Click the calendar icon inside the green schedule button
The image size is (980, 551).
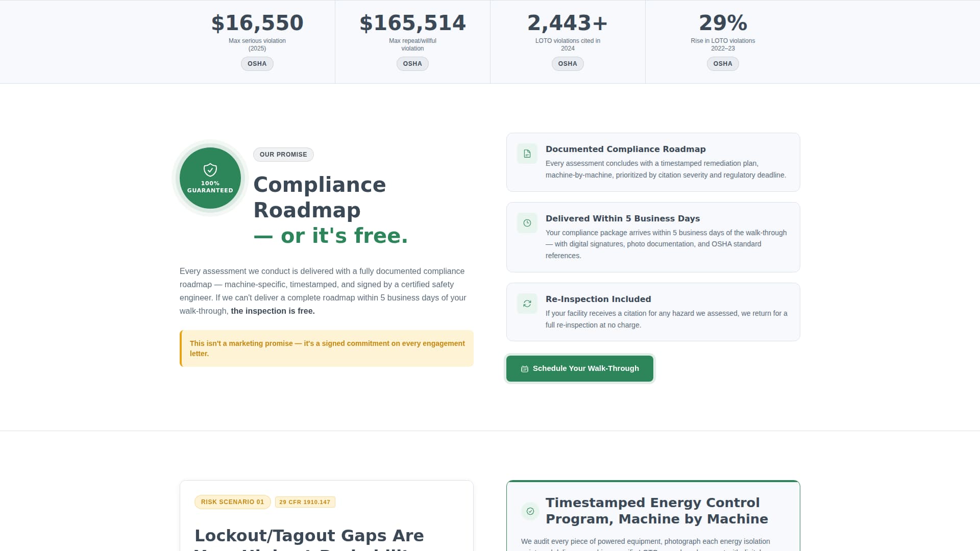tap(525, 369)
